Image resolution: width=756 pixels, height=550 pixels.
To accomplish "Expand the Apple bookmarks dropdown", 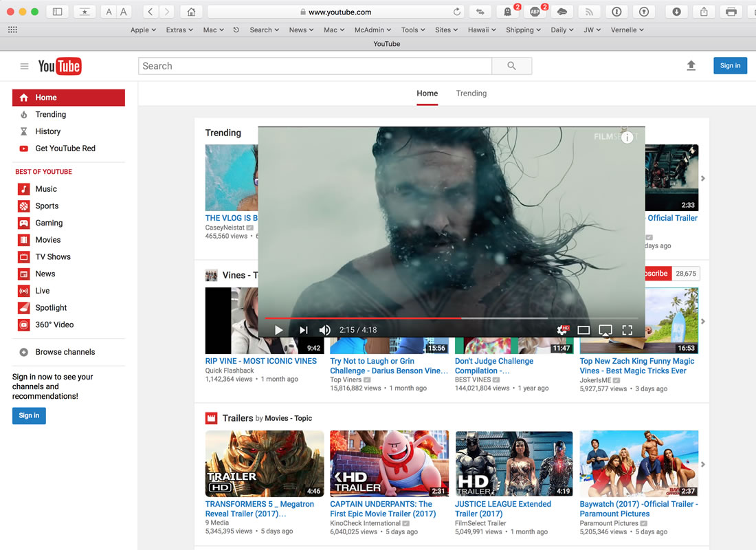I will pyautogui.click(x=143, y=30).
